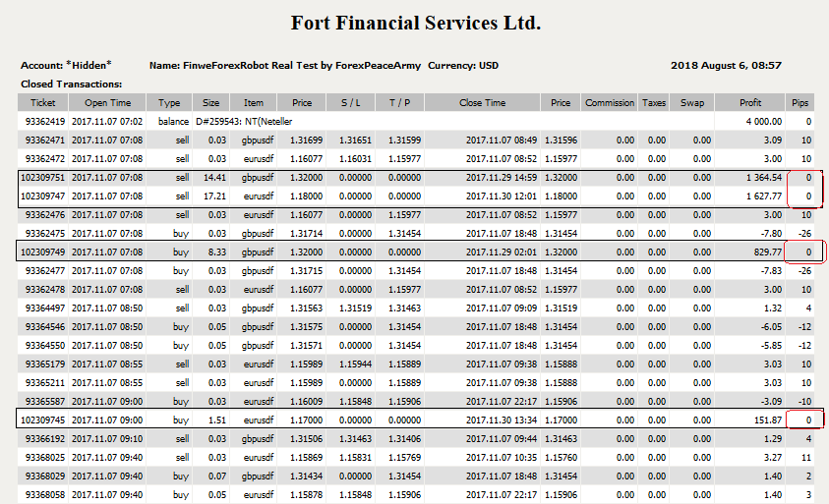This screenshot has width=829, height=504.
Task: Select ticket number 93368029
Action: [45, 476]
